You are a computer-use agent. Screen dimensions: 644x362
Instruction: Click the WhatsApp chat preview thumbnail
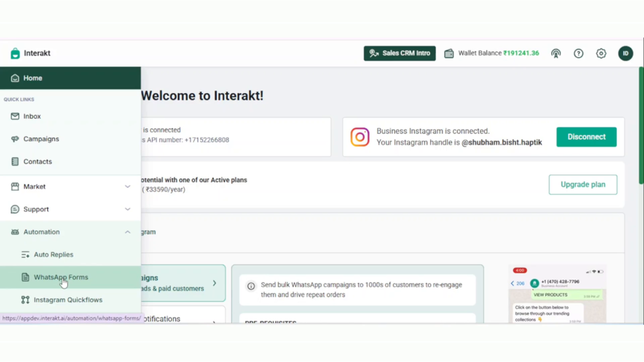point(557,294)
